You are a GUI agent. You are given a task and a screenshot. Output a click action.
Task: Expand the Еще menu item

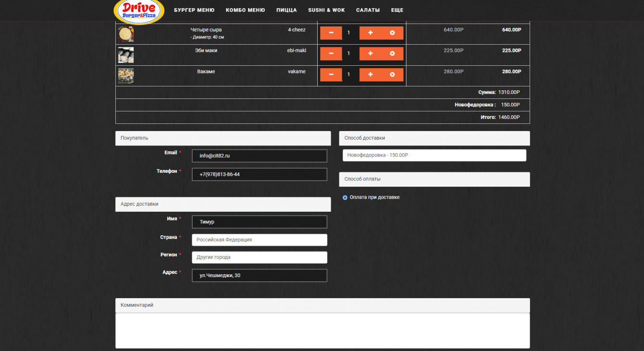pyautogui.click(x=397, y=10)
